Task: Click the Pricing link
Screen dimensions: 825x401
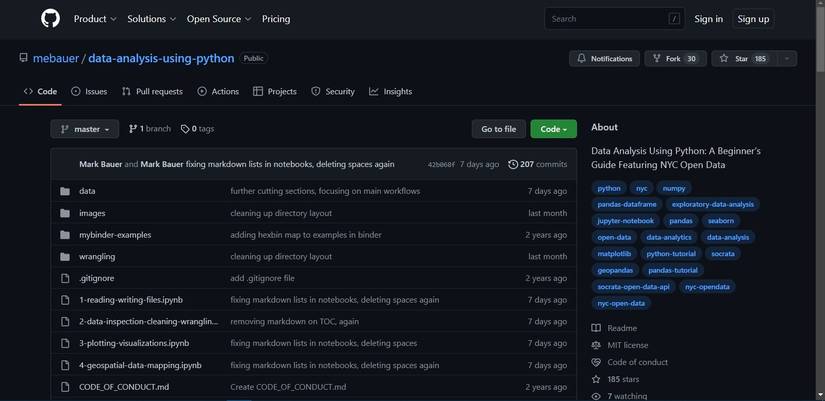Action: click(x=276, y=19)
